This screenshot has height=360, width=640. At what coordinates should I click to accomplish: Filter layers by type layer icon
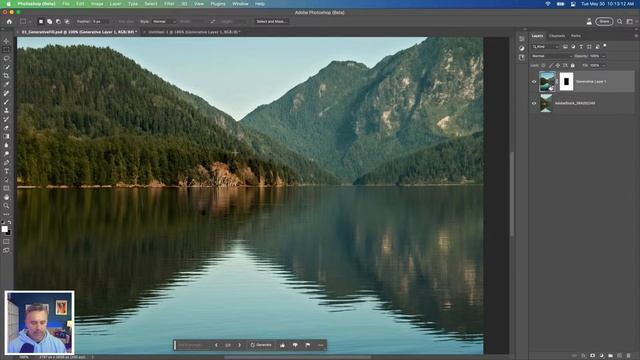pos(581,47)
